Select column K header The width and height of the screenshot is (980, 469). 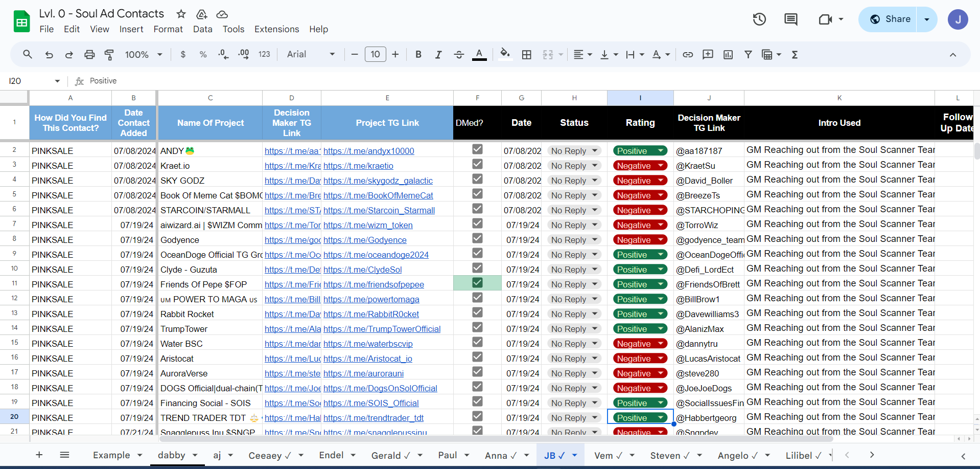click(839, 98)
